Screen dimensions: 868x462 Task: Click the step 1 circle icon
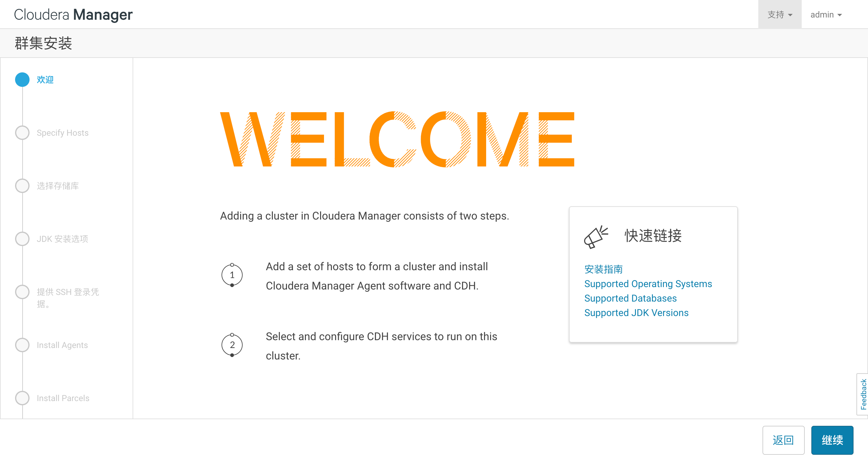[232, 275]
